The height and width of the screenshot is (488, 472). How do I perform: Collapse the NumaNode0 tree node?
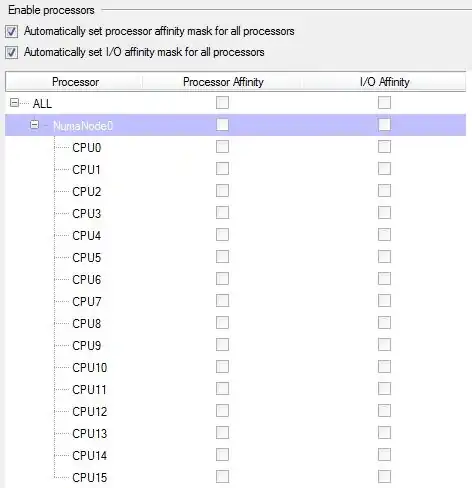(x=34, y=125)
